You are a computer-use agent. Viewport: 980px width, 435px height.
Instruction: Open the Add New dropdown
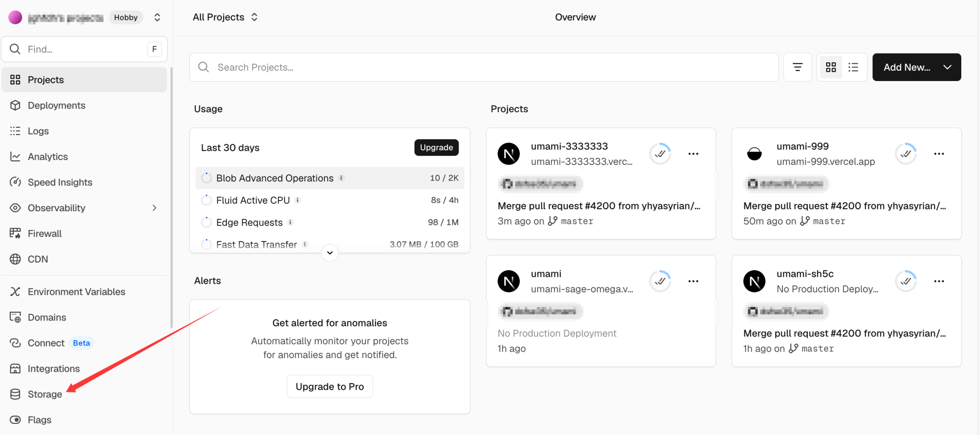(917, 67)
